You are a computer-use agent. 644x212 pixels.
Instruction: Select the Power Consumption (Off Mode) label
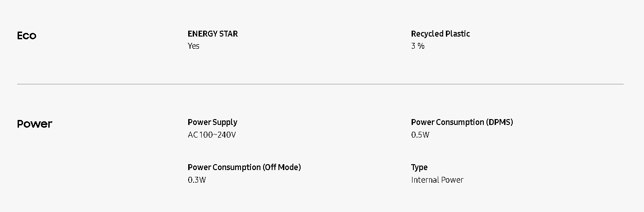point(244,167)
